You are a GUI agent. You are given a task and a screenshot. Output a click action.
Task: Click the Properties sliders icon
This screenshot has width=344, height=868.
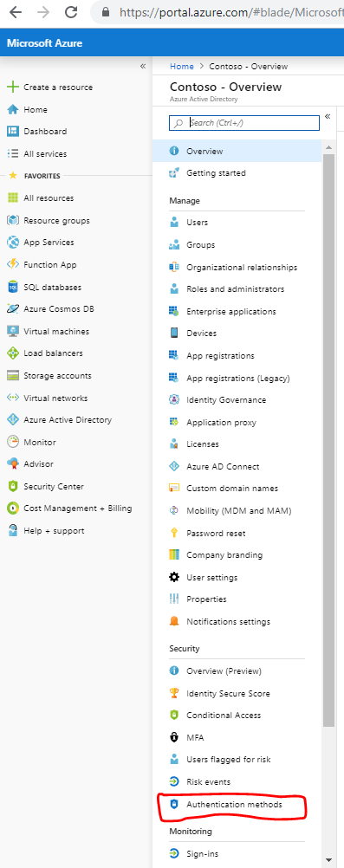point(174,599)
